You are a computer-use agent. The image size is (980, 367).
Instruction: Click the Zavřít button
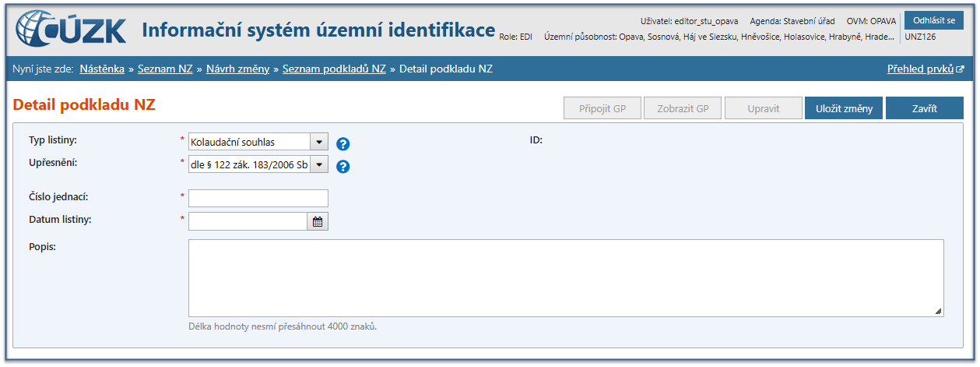924,108
